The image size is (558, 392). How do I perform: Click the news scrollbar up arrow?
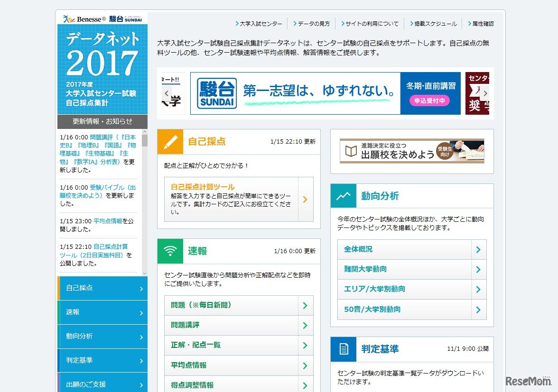pyautogui.click(x=144, y=132)
